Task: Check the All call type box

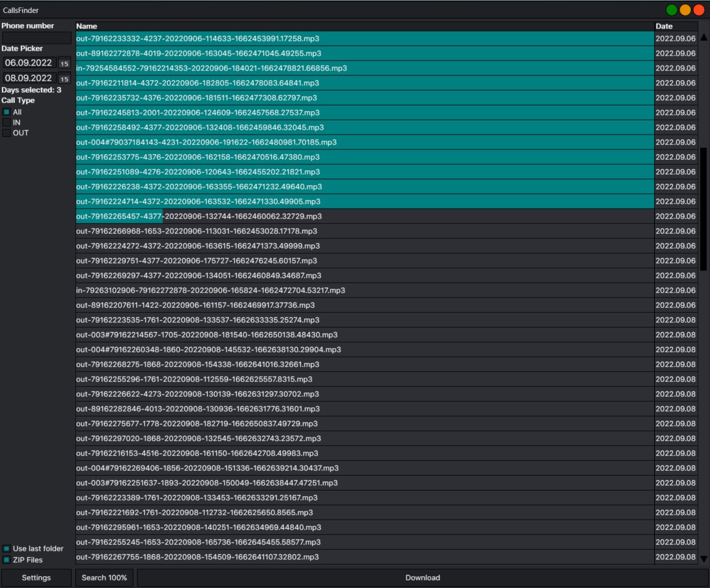Action: [x=7, y=112]
